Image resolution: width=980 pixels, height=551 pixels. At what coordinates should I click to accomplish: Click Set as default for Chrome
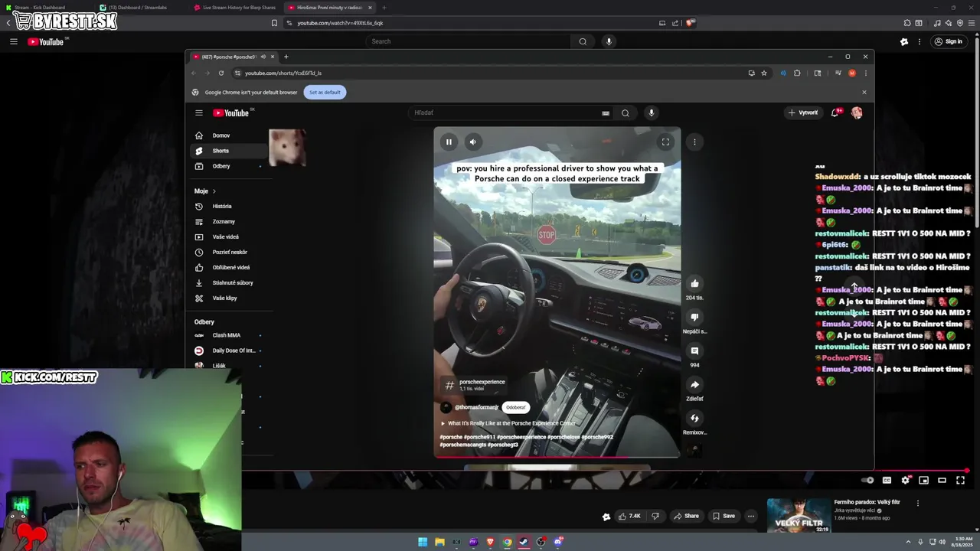tap(325, 92)
